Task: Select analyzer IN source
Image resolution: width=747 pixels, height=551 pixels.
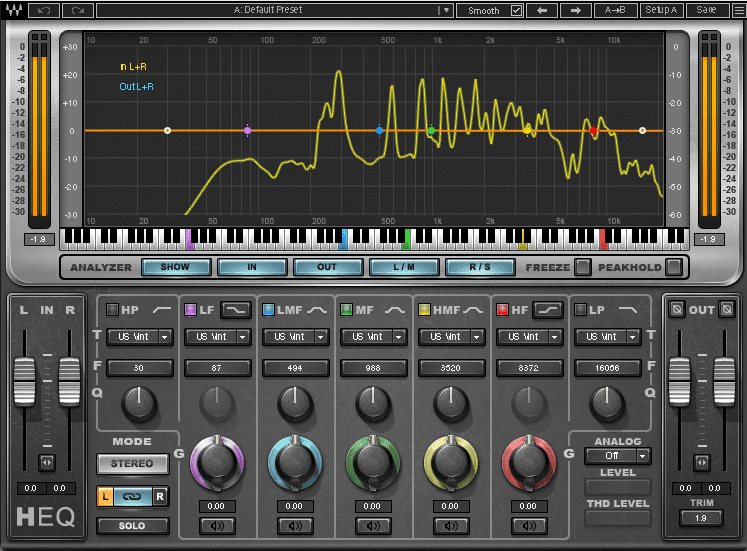Action: pos(252,267)
